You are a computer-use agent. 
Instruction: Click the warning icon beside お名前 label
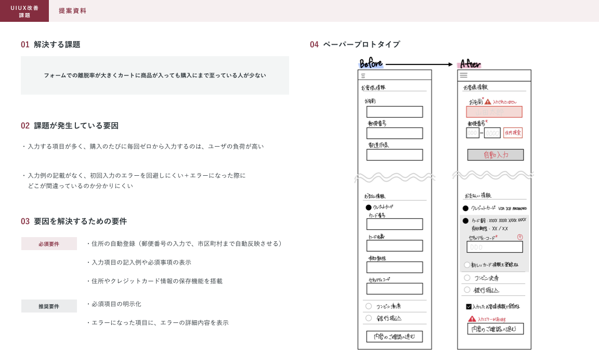pos(488,101)
